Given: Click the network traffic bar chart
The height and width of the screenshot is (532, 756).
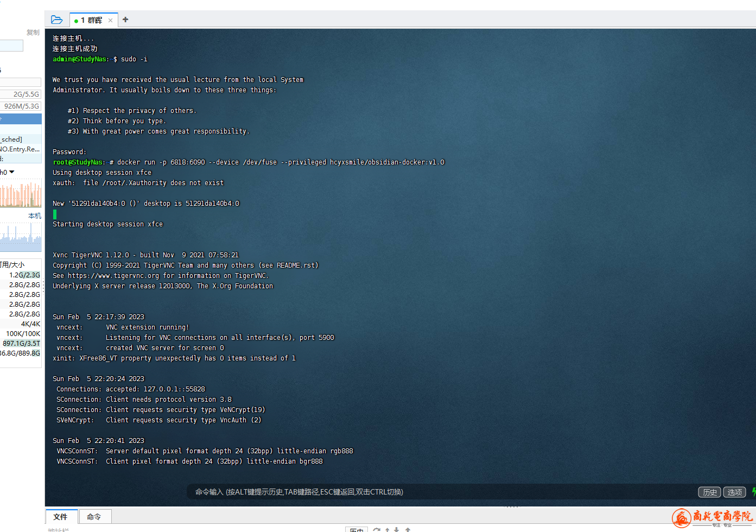Looking at the screenshot, I should click(x=21, y=194).
